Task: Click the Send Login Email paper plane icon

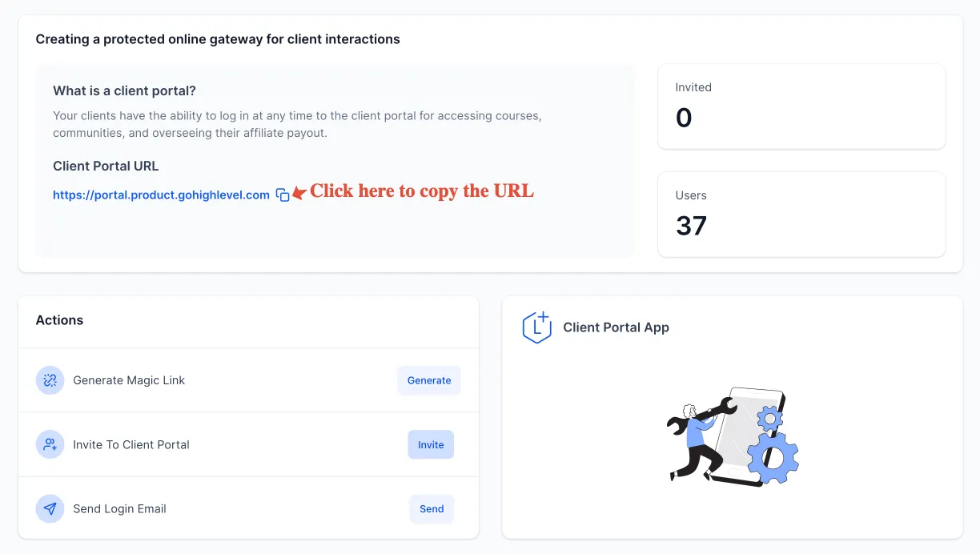Action: [x=50, y=508]
